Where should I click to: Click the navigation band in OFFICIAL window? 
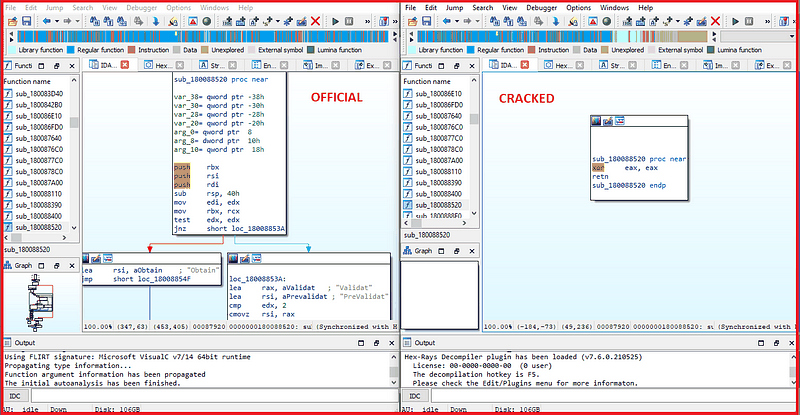pyautogui.click(x=203, y=36)
